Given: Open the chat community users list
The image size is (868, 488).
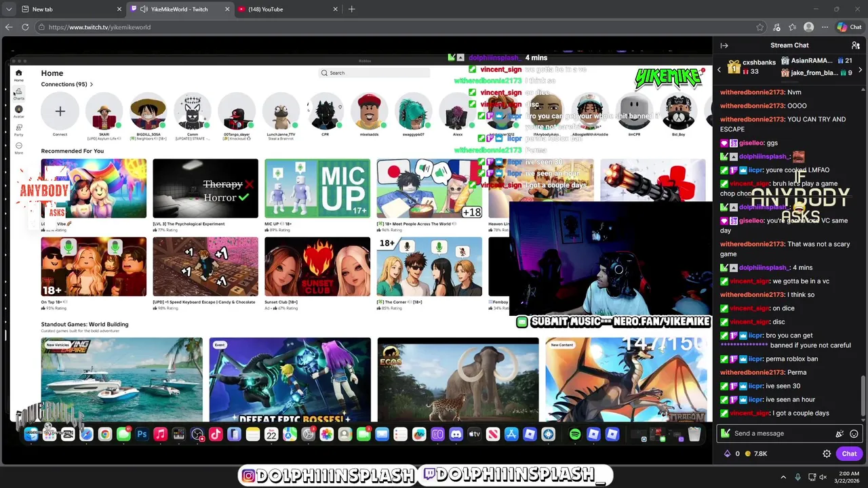Looking at the screenshot, I should click(x=855, y=45).
